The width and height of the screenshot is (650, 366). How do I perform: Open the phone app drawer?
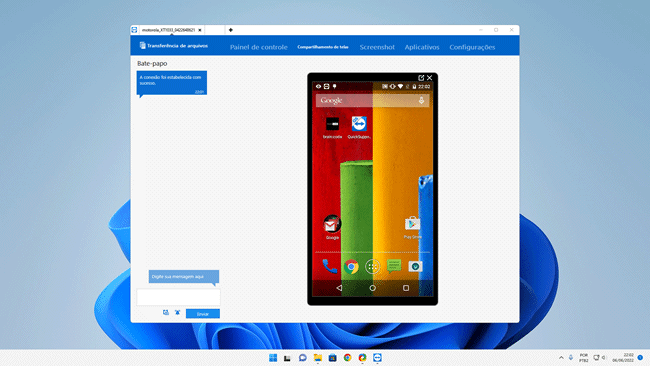[372, 267]
